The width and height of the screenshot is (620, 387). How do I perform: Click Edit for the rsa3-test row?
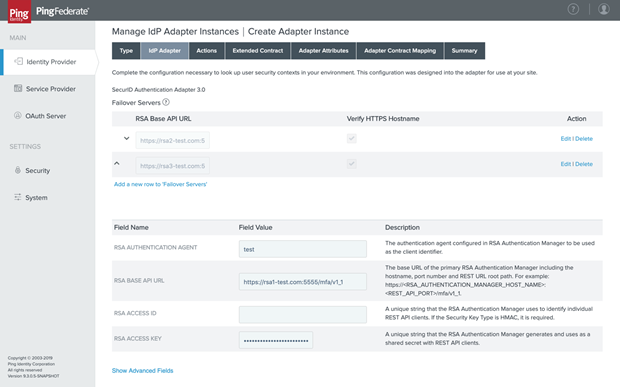point(565,164)
